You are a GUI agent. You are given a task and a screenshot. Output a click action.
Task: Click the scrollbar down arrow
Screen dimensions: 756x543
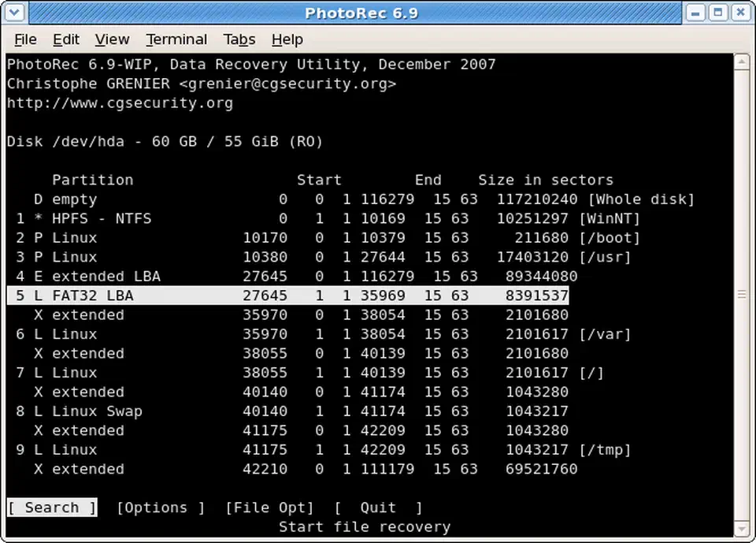click(741, 530)
